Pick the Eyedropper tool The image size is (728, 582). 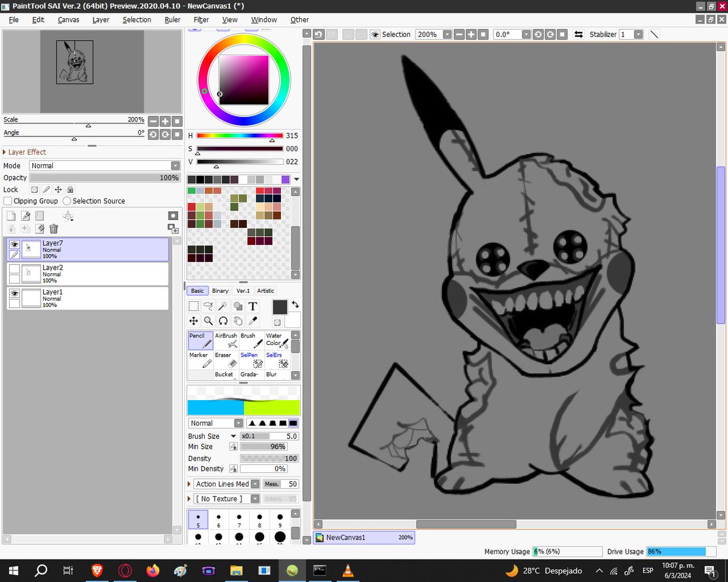coord(253,321)
